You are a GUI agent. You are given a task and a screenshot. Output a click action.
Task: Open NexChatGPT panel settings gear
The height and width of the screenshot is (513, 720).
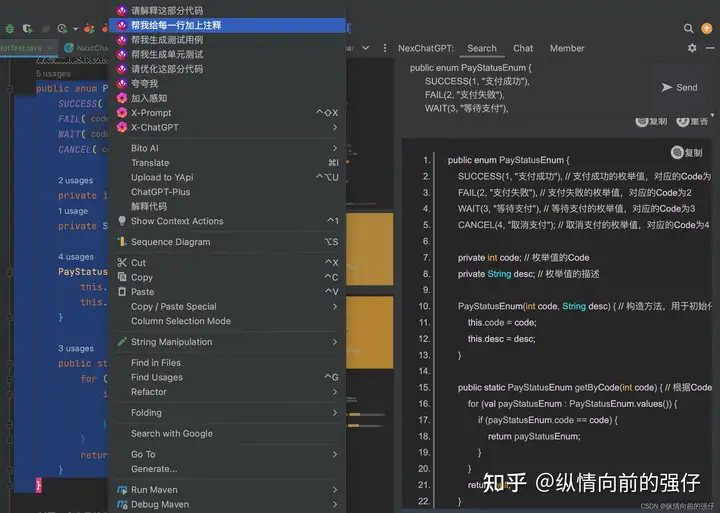[x=692, y=48]
